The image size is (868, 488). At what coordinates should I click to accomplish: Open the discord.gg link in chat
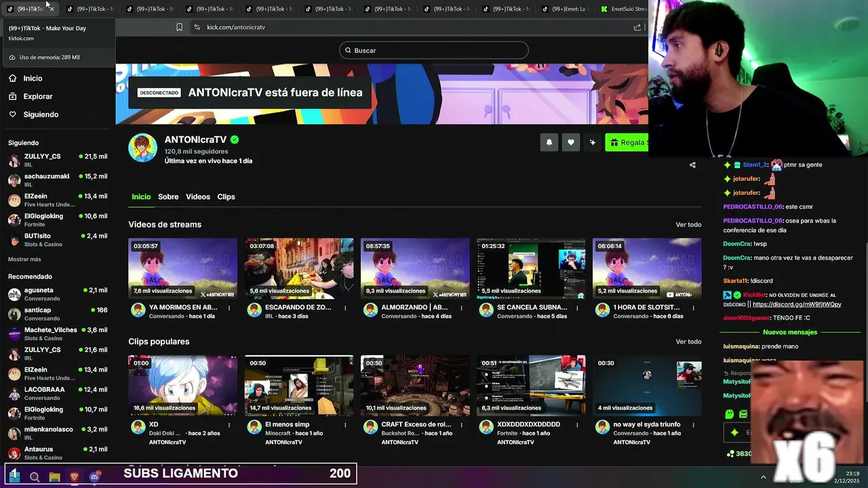point(797,304)
